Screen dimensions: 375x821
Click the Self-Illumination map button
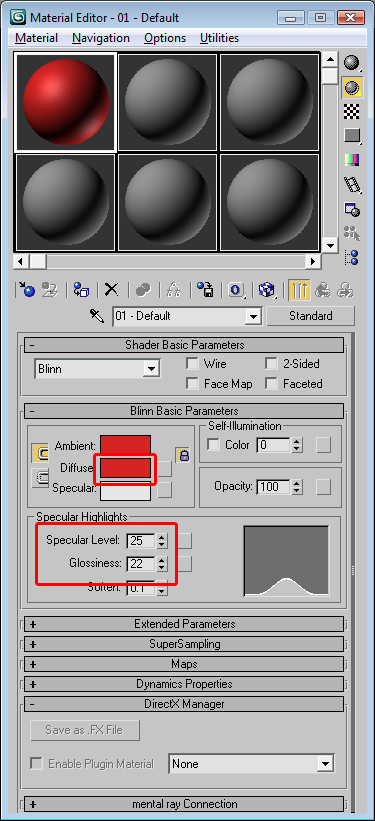(x=324, y=445)
